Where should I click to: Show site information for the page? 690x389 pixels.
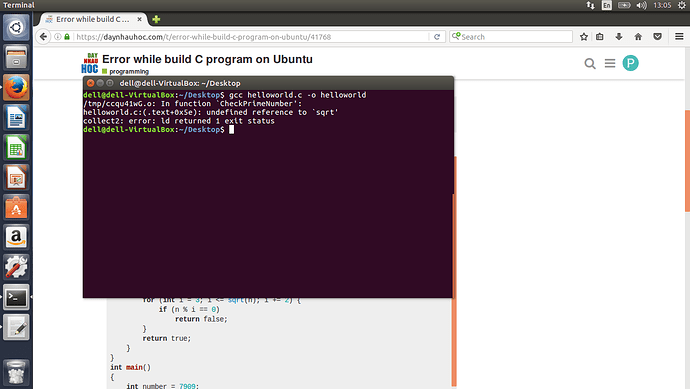pos(58,37)
